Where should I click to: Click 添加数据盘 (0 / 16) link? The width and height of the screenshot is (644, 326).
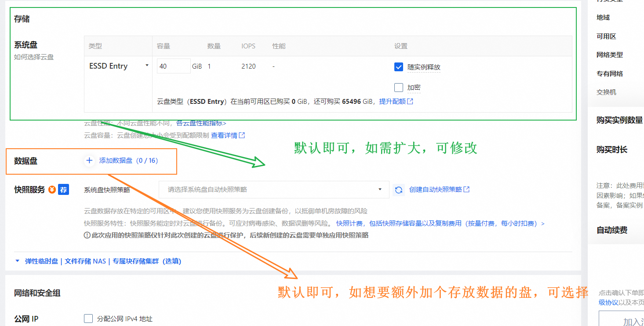[x=128, y=161]
